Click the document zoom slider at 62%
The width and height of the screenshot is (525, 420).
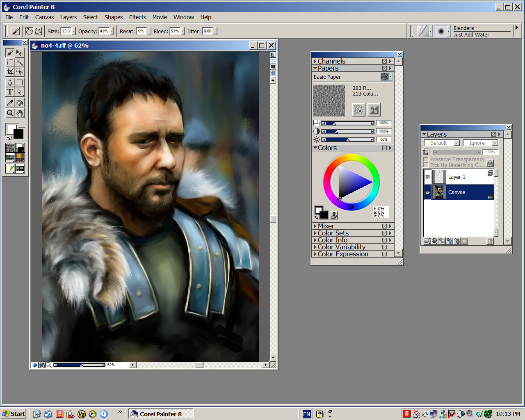79,365
